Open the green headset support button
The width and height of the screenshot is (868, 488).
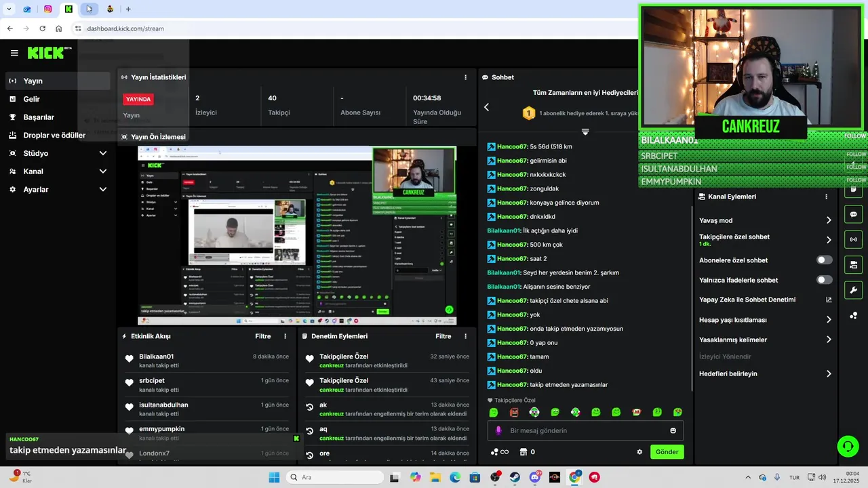tap(848, 446)
